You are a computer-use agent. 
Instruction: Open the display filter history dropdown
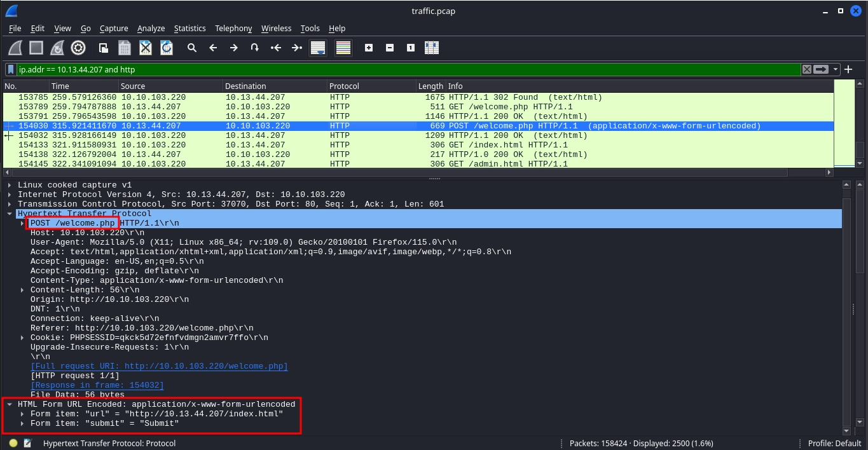pos(836,69)
